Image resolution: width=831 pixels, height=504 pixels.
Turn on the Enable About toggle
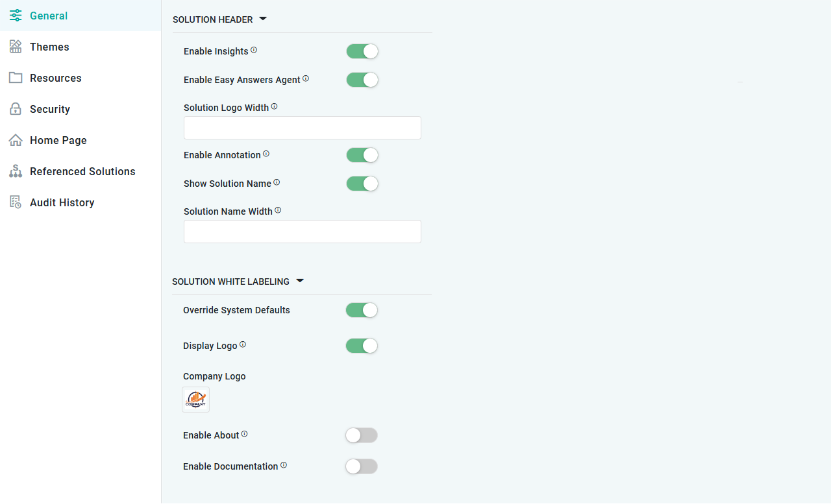coord(361,435)
